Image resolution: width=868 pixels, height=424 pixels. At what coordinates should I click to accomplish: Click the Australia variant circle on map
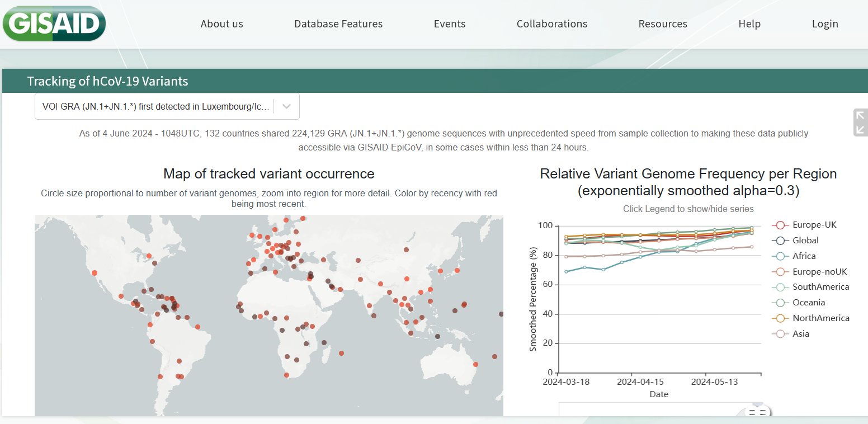pos(475,364)
